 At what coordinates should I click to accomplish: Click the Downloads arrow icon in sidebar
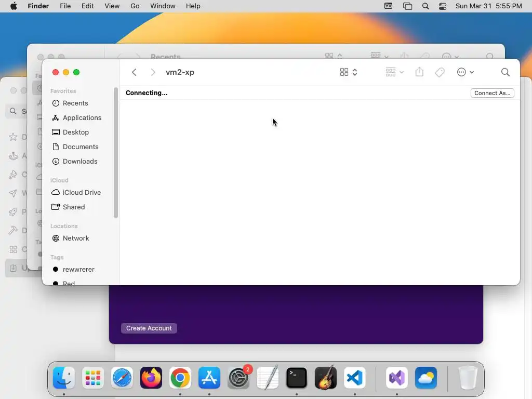point(56,162)
